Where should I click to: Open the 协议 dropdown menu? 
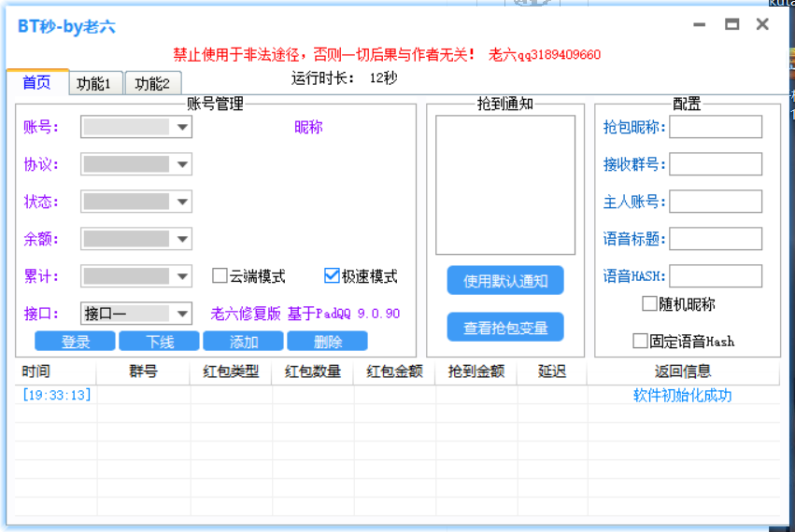(x=182, y=165)
